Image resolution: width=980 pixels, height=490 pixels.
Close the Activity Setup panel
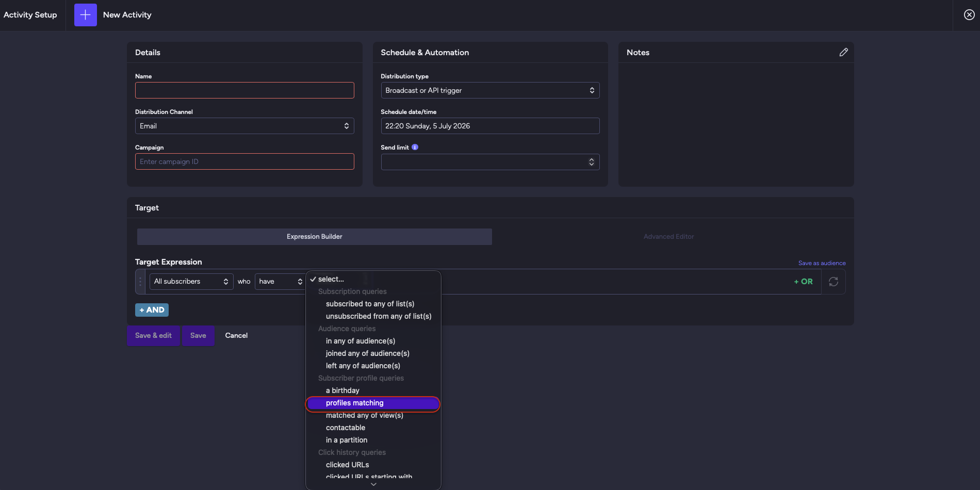point(969,15)
